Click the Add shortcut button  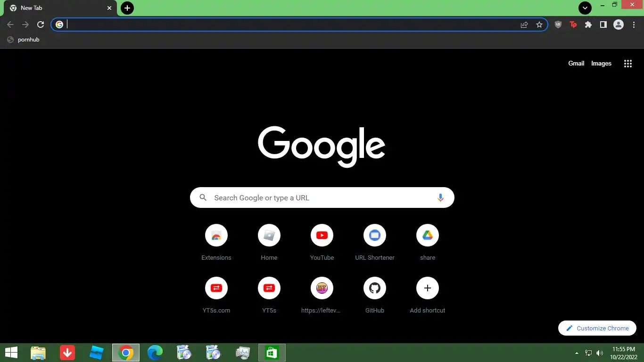coord(428,295)
